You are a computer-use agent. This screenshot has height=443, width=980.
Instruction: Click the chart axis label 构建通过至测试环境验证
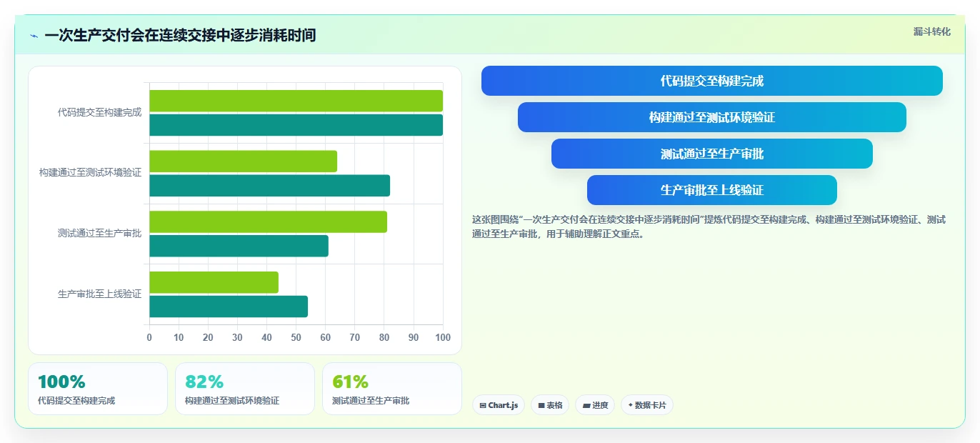point(90,173)
